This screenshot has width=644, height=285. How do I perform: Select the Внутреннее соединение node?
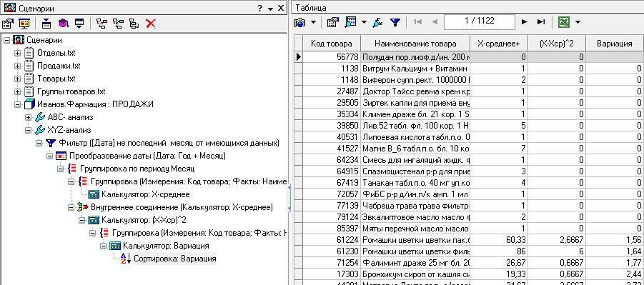pyautogui.click(x=182, y=207)
